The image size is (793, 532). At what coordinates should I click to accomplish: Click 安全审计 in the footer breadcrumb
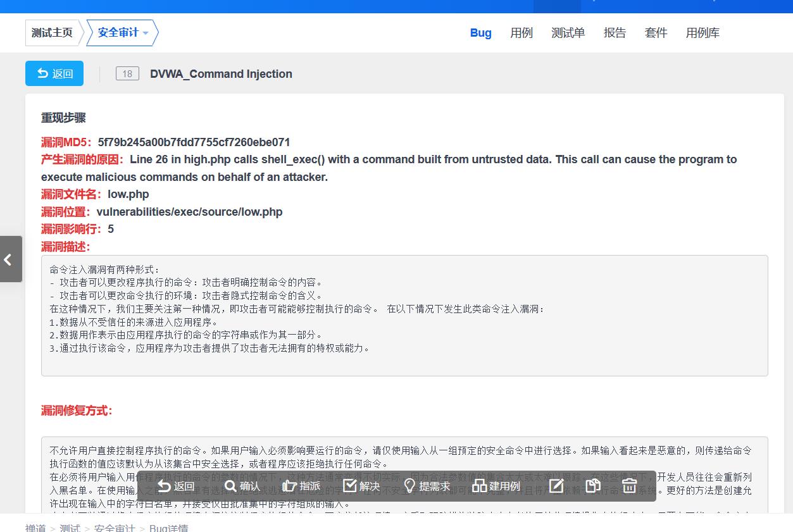pyautogui.click(x=115, y=528)
